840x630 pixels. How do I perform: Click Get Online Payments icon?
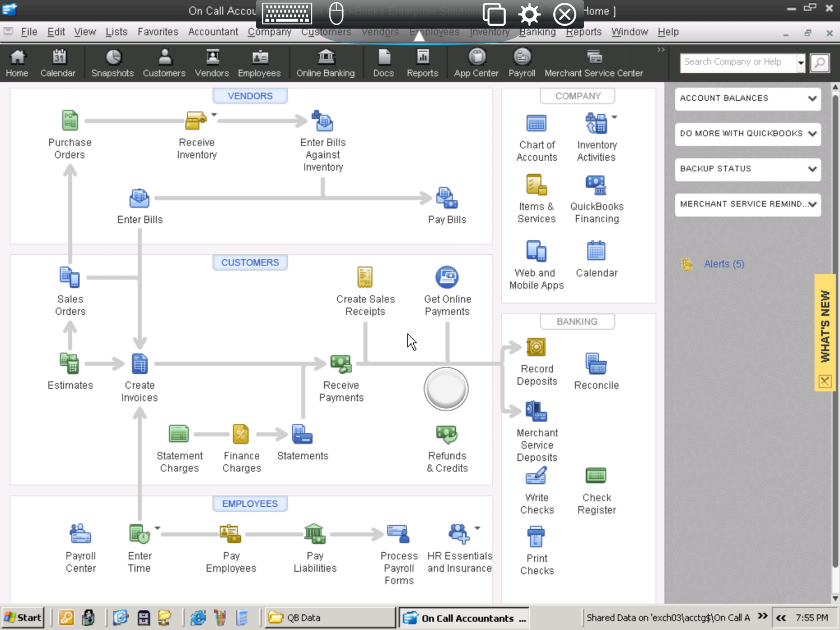(x=447, y=277)
